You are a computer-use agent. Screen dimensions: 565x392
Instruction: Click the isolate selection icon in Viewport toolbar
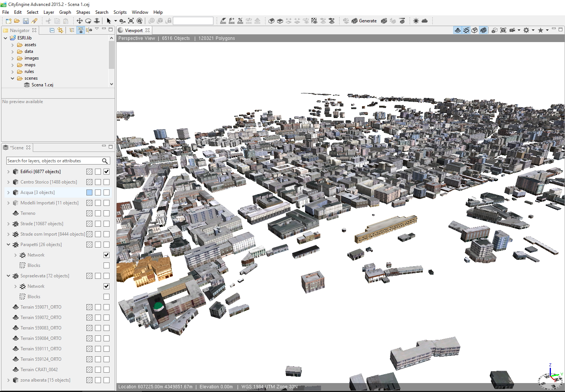[x=495, y=30]
